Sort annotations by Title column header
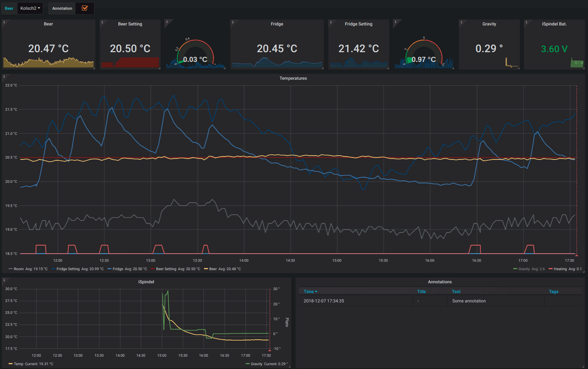 (421, 292)
